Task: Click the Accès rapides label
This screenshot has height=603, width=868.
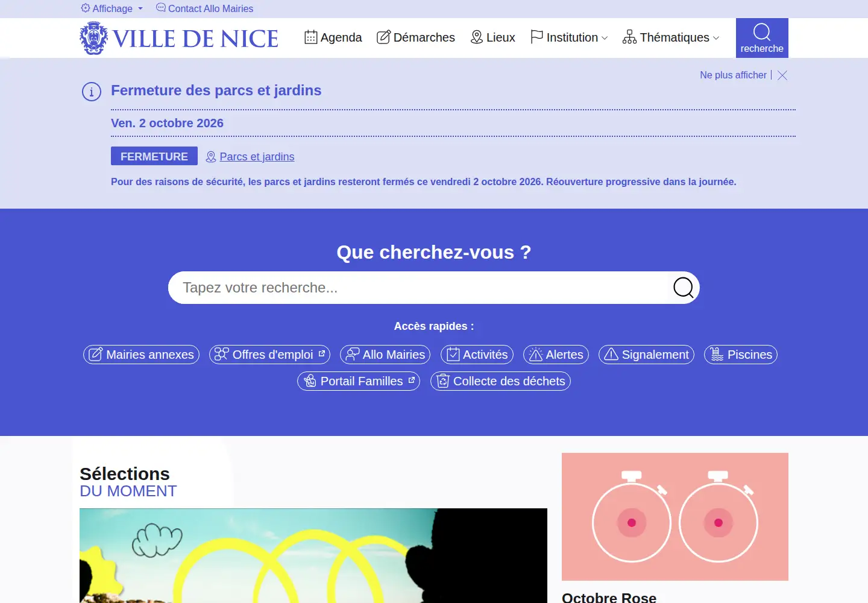Action: coord(434,326)
